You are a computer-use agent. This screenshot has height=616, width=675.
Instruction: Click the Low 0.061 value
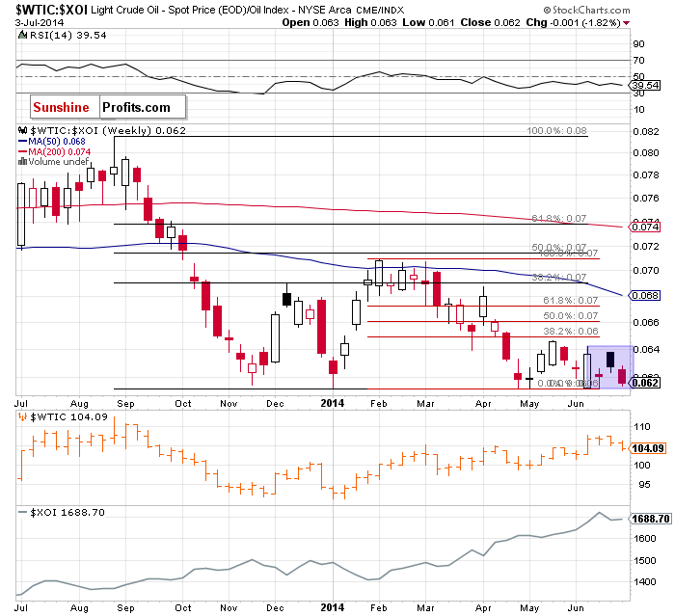tap(428, 22)
